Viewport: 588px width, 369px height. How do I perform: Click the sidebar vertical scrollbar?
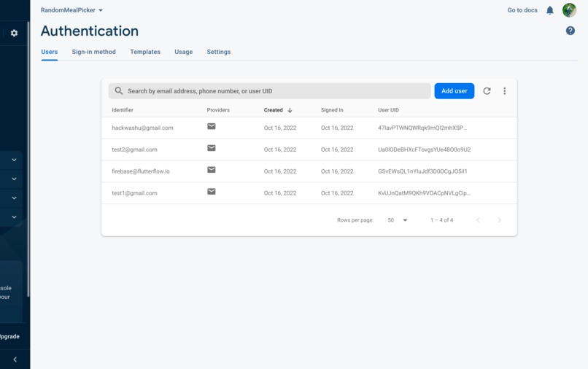click(28, 160)
